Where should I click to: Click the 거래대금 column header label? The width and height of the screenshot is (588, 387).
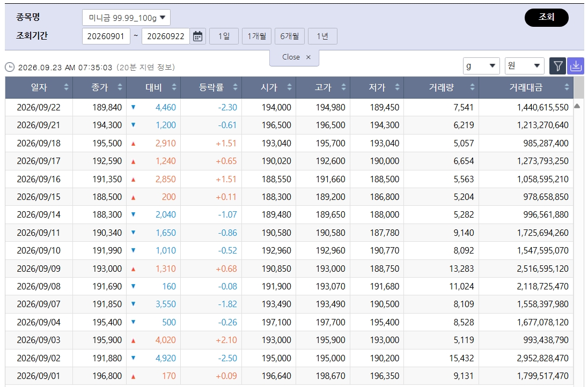click(526, 87)
